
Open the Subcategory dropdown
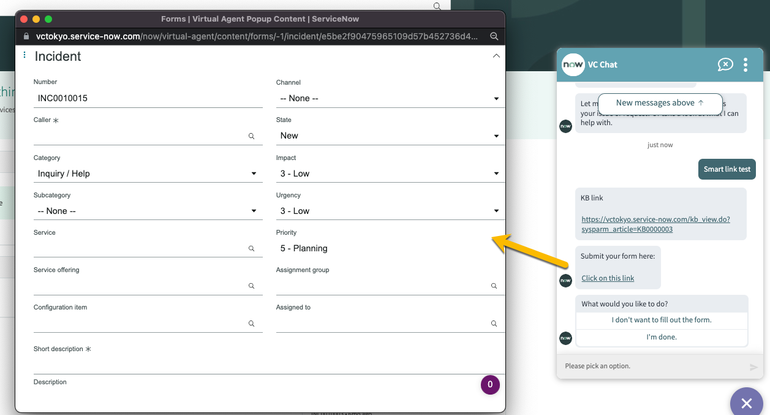148,211
